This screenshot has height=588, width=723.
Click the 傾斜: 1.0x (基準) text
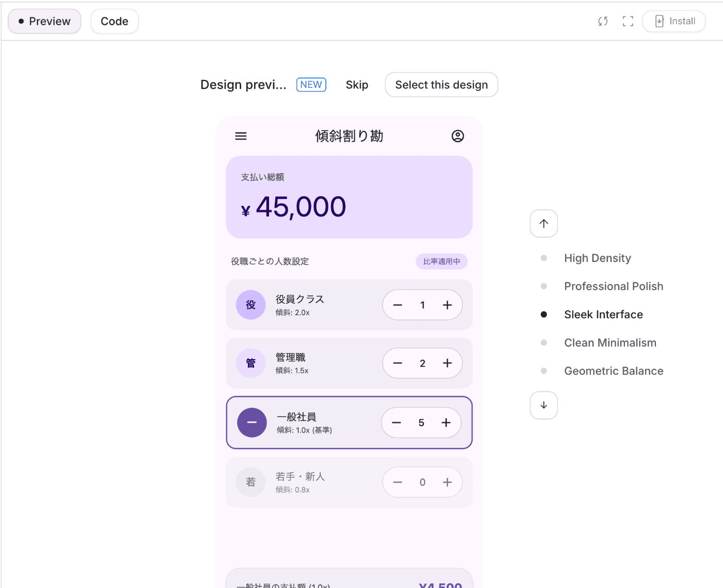point(304,430)
